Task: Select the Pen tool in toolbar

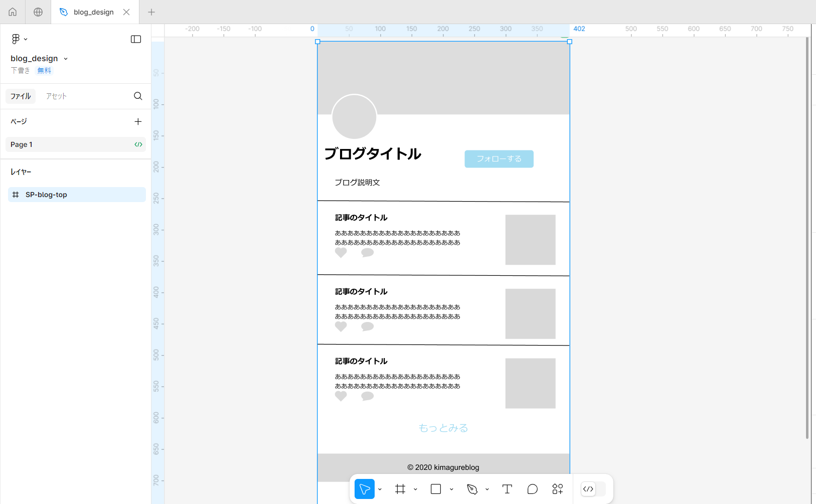Action: click(472, 489)
